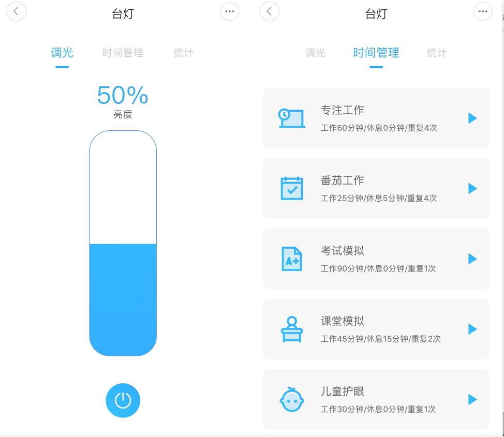Click the 50% brightness label

[122, 95]
